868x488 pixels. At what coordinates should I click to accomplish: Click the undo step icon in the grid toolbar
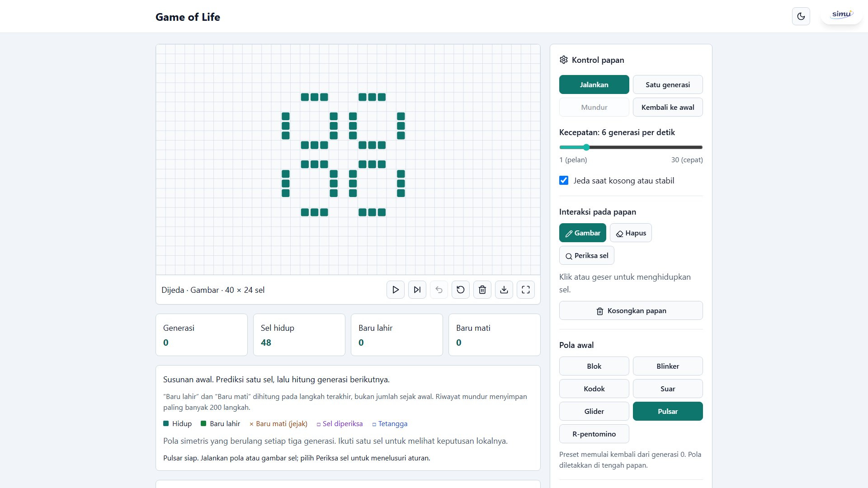[439, 290]
